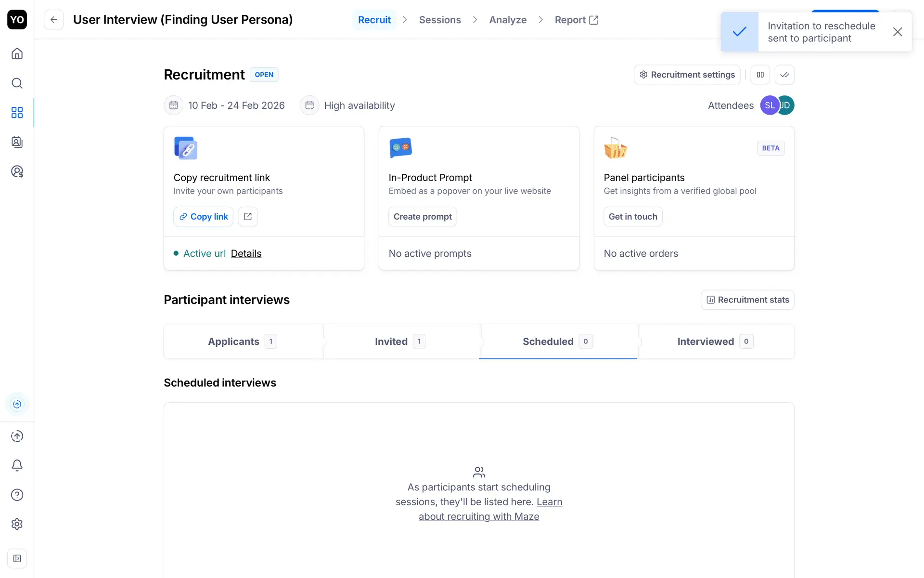Click the SL attendee avatar
Screen dimensions: 924x578
pos(769,105)
